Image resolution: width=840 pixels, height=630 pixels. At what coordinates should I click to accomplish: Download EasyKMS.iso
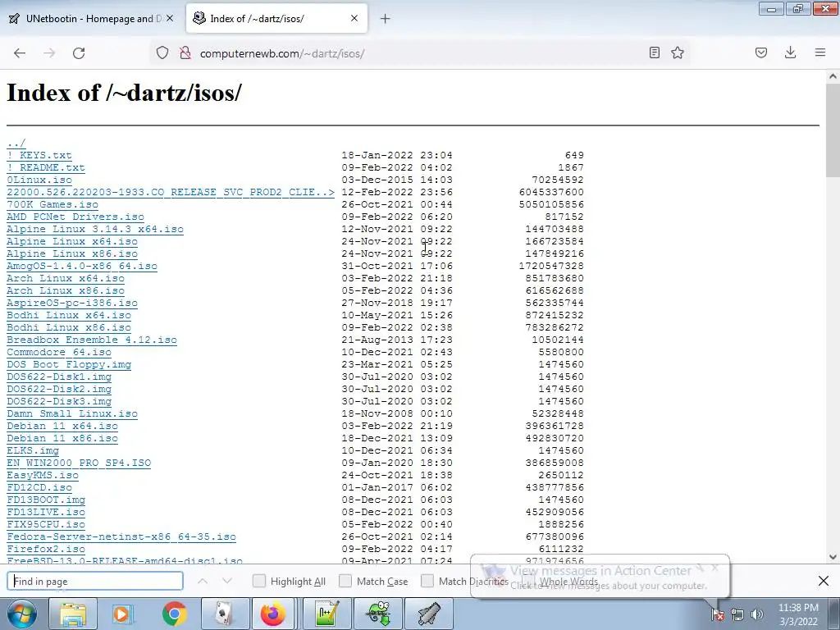pyautogui.click(x=43, y=476)
